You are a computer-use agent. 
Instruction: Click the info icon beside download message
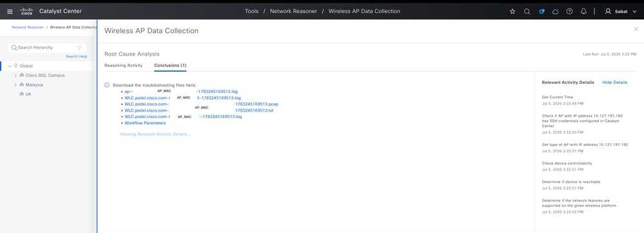107,85
